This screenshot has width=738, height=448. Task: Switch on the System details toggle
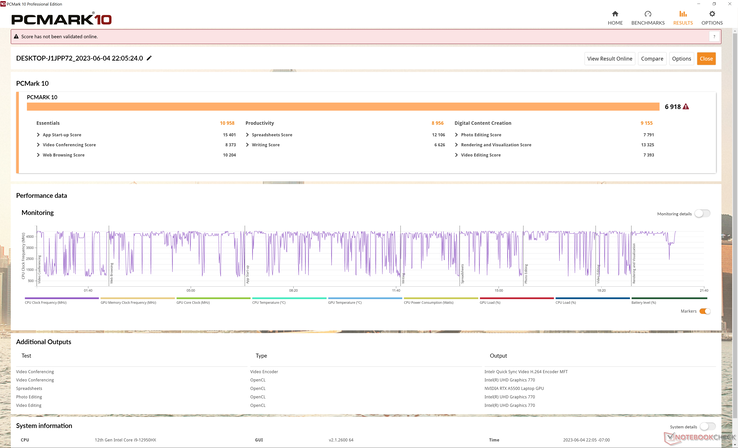[x=708, y=427]
